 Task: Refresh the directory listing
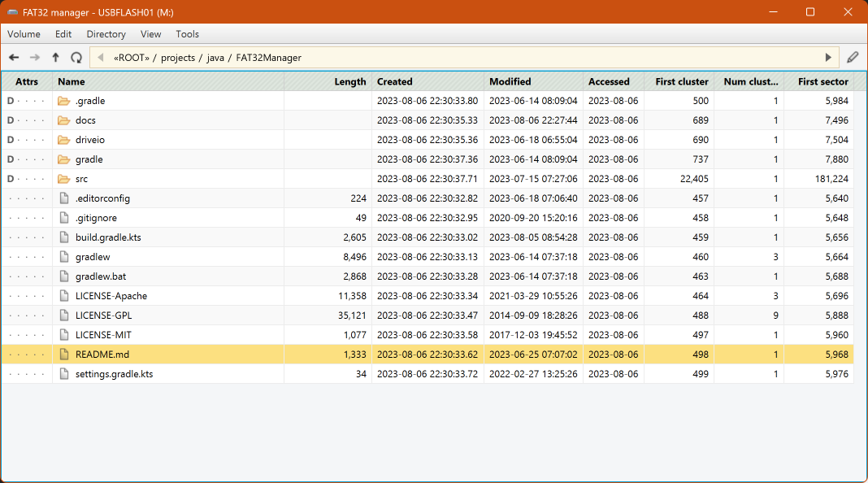click(76, 57)
